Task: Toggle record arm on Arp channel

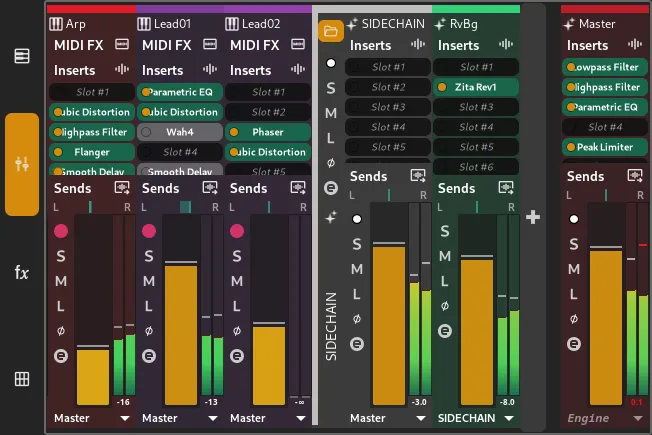Action: click(61, 231)
